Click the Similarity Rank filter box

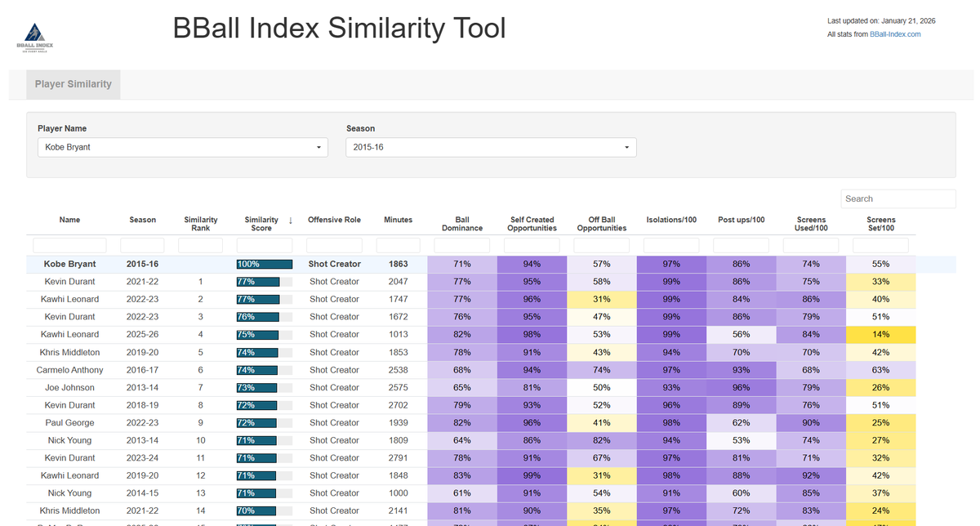(x=201, y=245)
